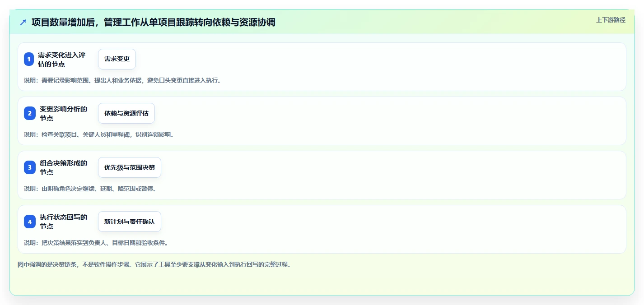This screenshot has width=644, height=305.
Task: Click the number 3 step badge
Action: coord(29,167)
